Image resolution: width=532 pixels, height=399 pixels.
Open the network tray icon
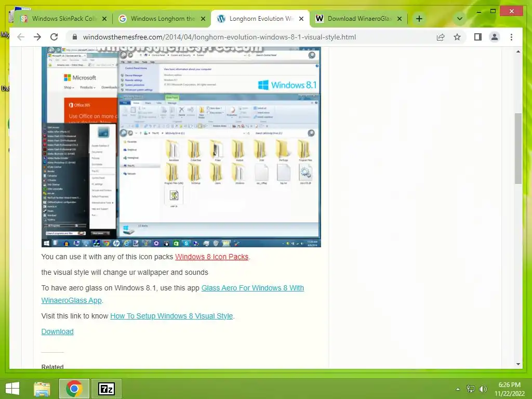pos(471,389)
